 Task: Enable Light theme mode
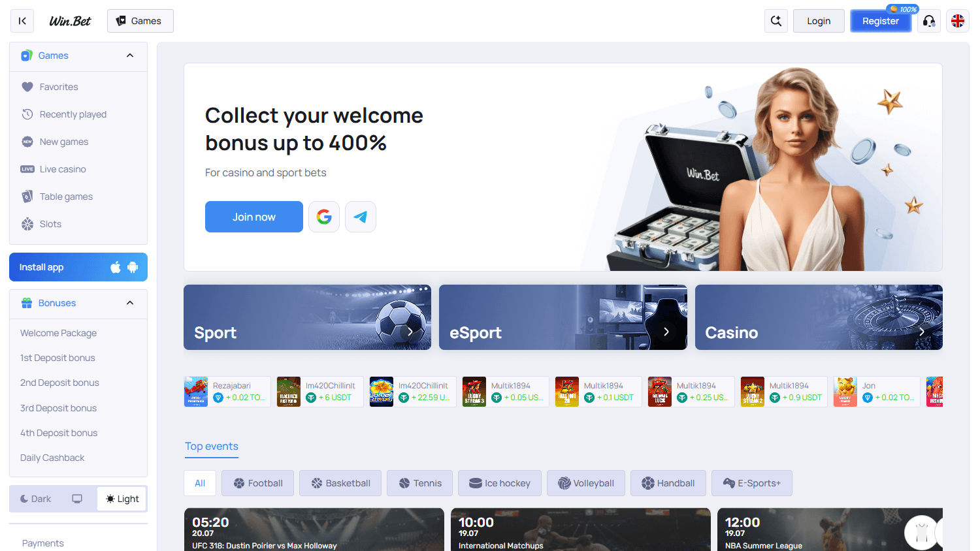[x=122, y=498]
